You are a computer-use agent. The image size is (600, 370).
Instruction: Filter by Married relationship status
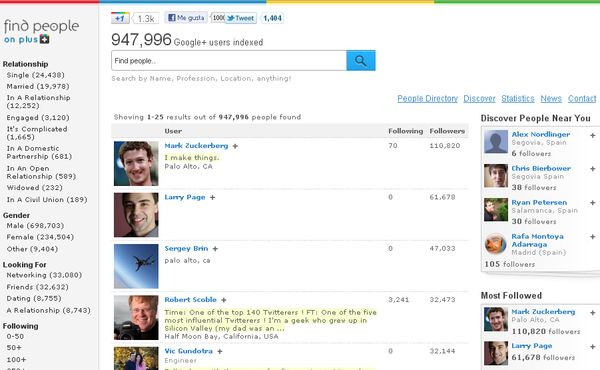[x=38, y=86]
